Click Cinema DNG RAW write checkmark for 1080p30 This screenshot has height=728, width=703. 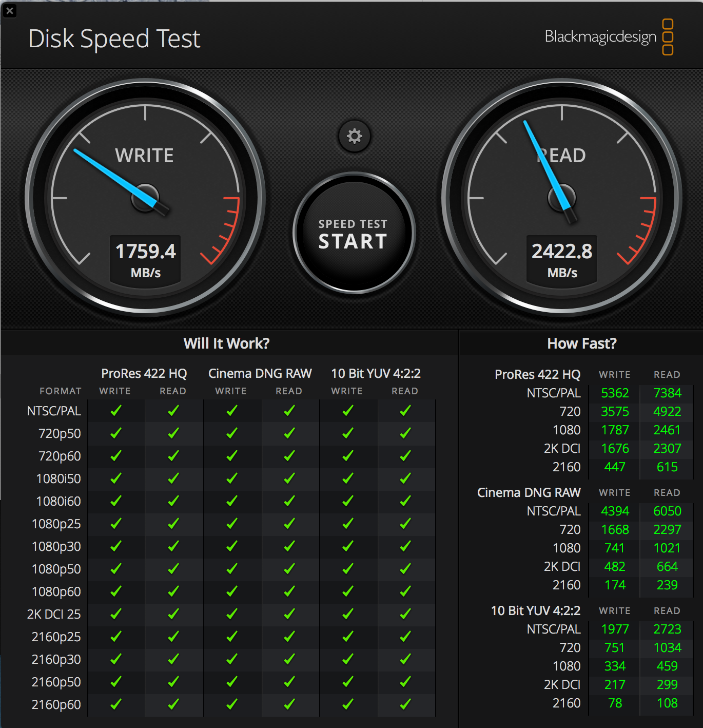click(x=232, y=546)
